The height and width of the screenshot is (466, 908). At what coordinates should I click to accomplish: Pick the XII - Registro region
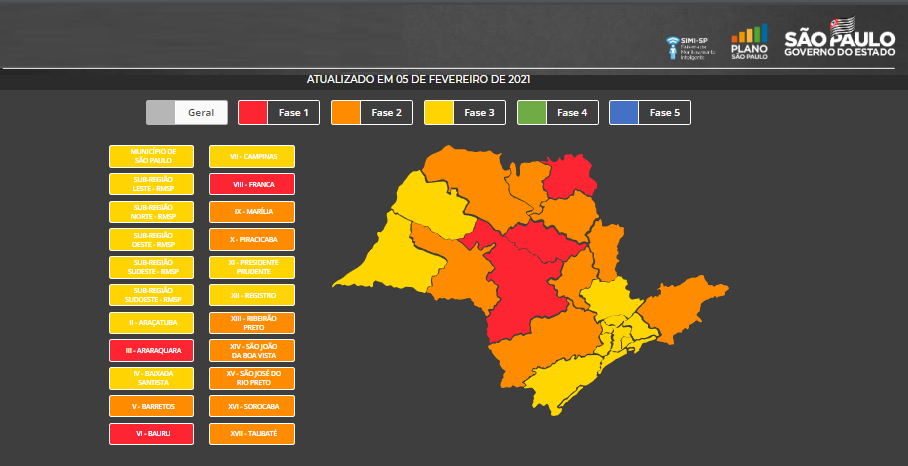(x=251, y=295)
